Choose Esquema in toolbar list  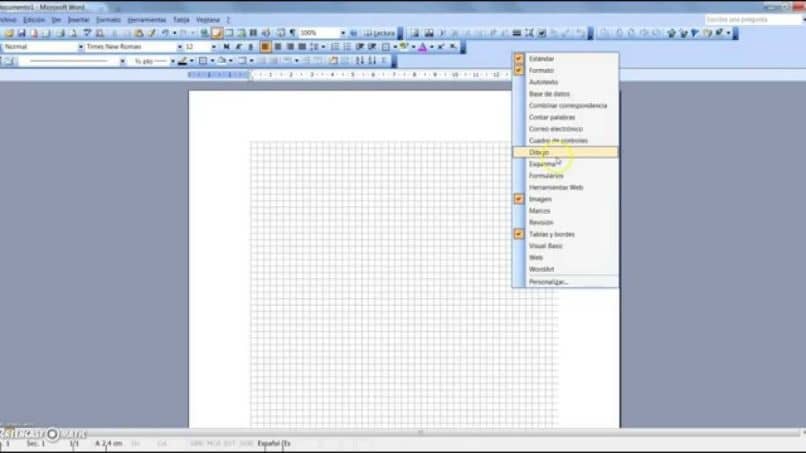point(565,164)
